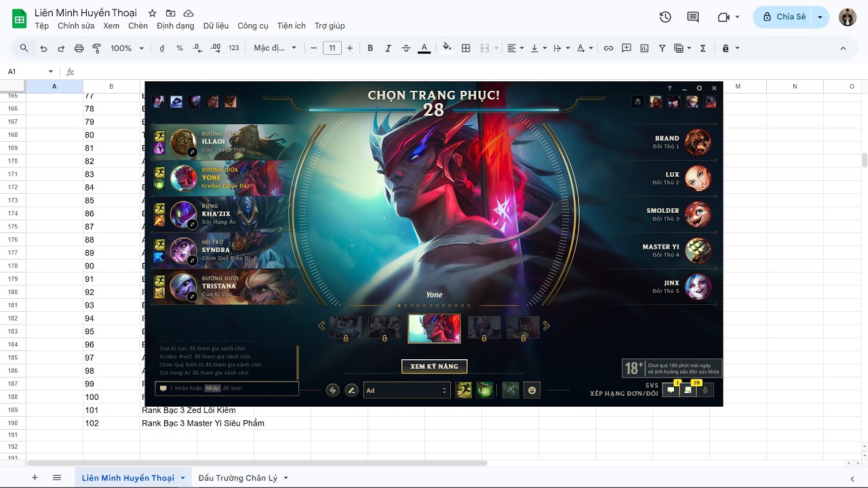This screenshot has height=488, width=868.
Task: Open version history clock icon
Action: 665,17
